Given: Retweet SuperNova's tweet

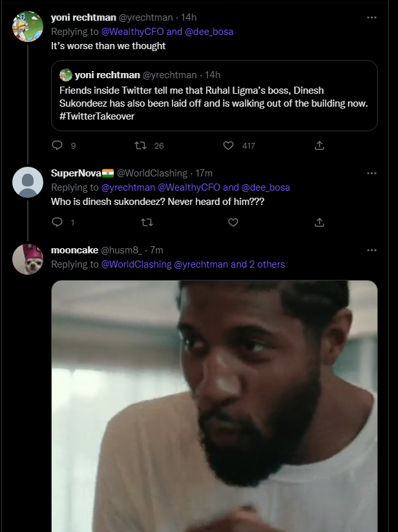Looking at the screenshot, I should pos(147,222).
